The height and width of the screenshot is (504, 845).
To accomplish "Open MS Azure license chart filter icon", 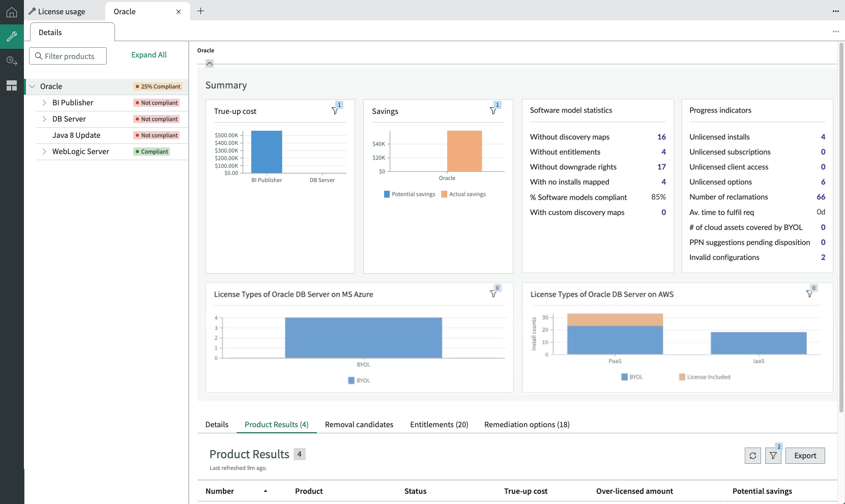I will point(493,294).
